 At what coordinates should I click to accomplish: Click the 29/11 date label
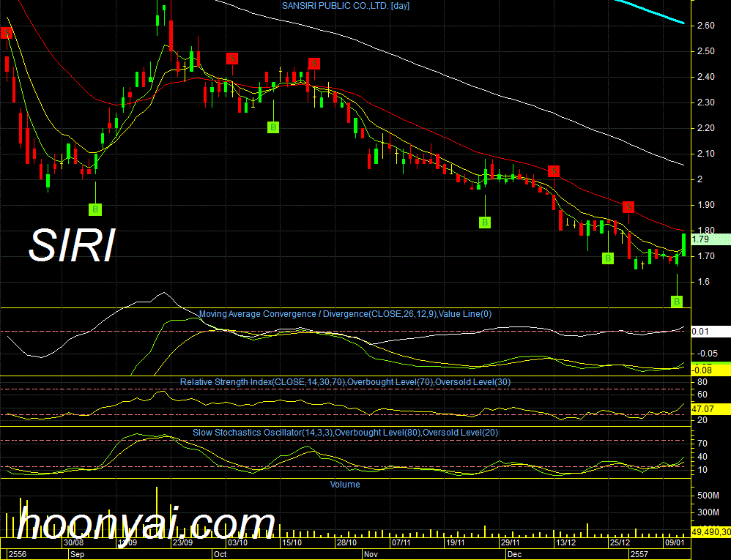tap(510, 542)
